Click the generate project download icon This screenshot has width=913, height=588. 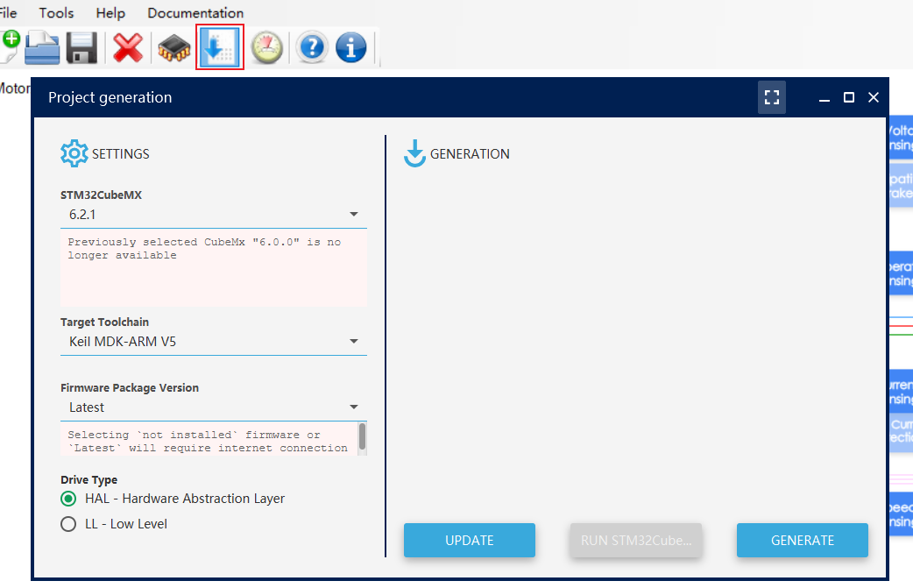coord(220,47)
